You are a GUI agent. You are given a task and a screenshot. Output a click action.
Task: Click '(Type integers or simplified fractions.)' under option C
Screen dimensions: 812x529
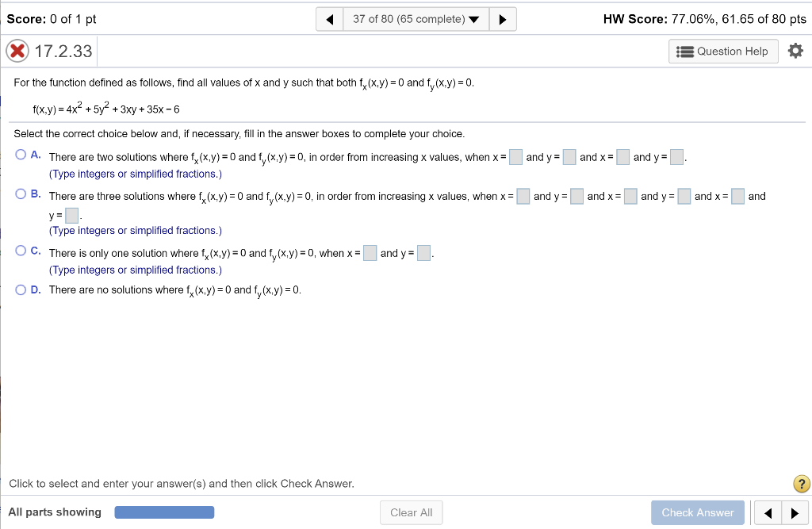[x=135, y=270]
